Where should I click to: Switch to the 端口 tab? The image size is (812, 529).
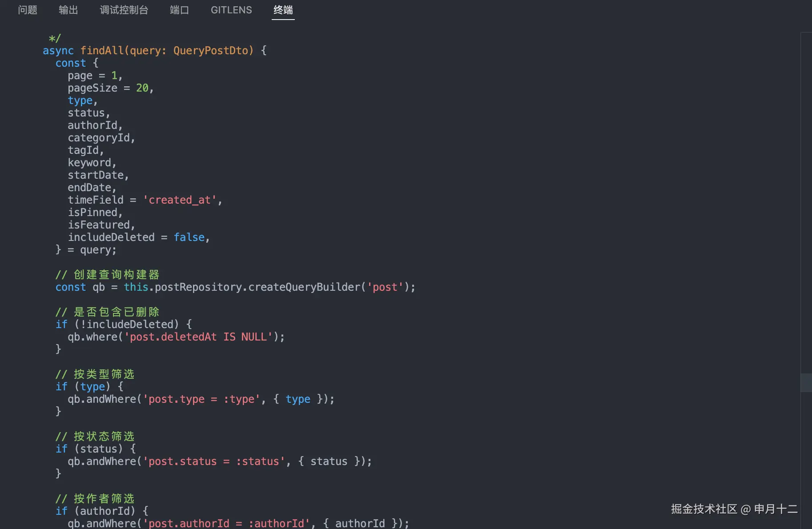[x=180, y=10]
